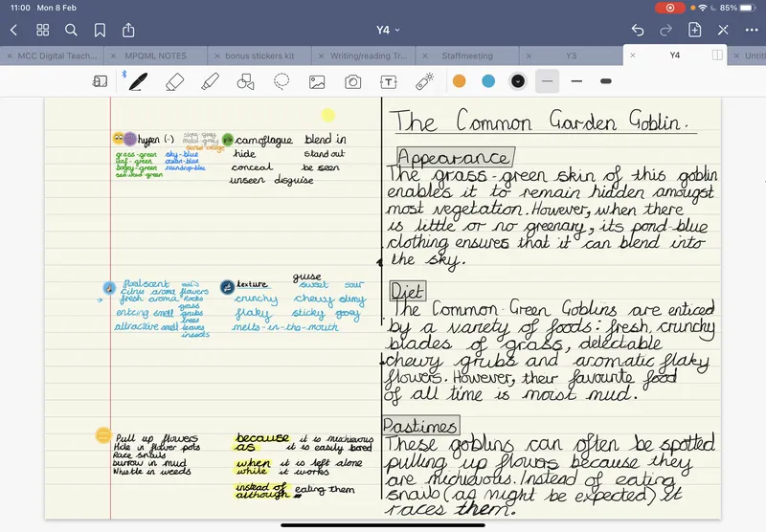Select the Pen tool
Screen dimensions: 766x532
coord(138,81)
